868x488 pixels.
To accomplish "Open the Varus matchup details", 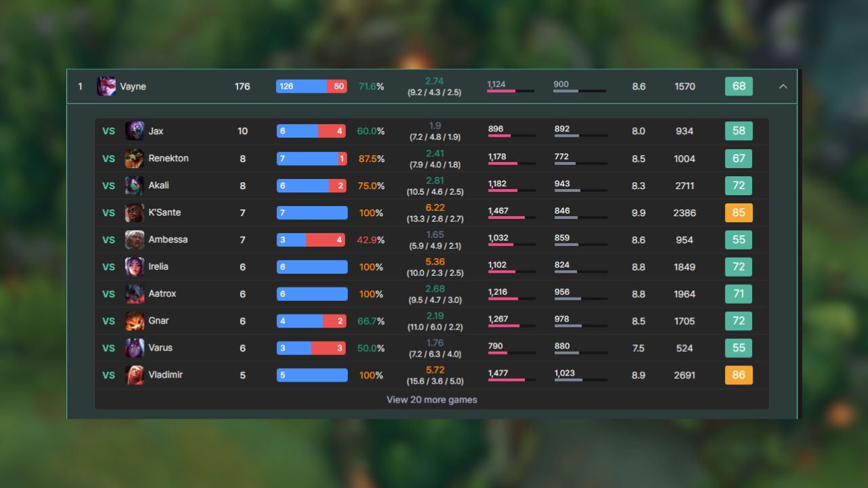I will point(434,348).
